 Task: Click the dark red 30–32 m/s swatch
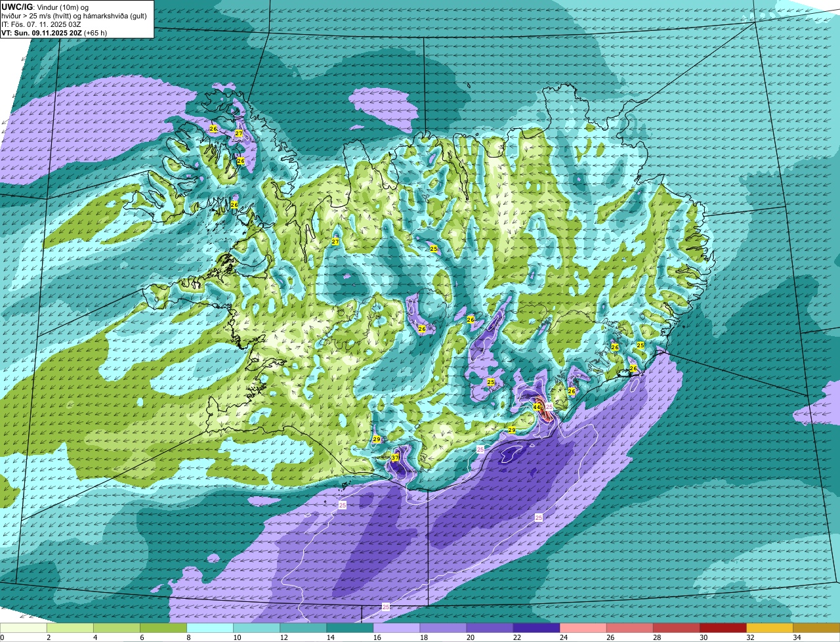pos(723,628)
